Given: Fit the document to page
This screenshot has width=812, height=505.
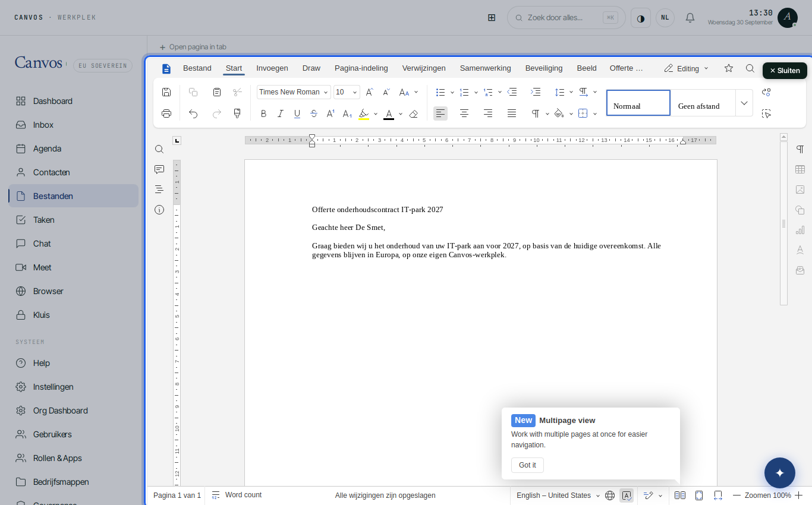Looking at the screenshot, I should tap(699, 495).
